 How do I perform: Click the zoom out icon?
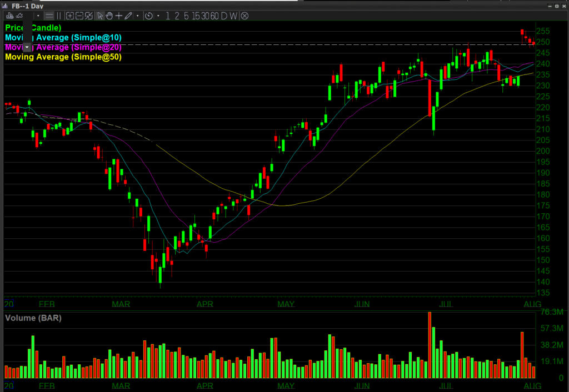click(79, 16)
